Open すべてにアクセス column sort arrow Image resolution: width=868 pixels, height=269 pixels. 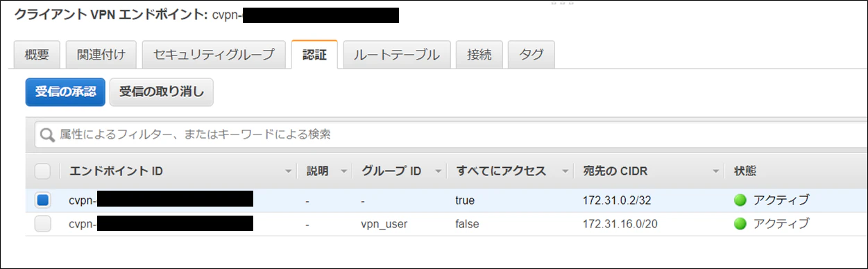(566, 171)
